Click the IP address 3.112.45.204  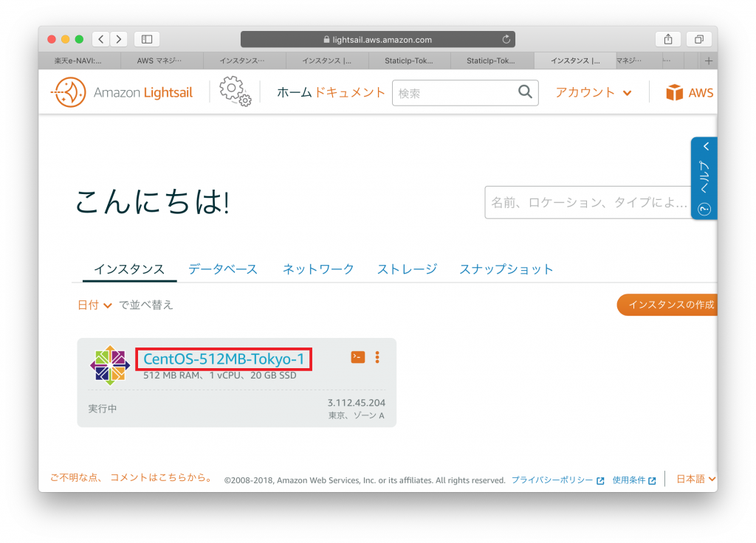tap(357, 403)
